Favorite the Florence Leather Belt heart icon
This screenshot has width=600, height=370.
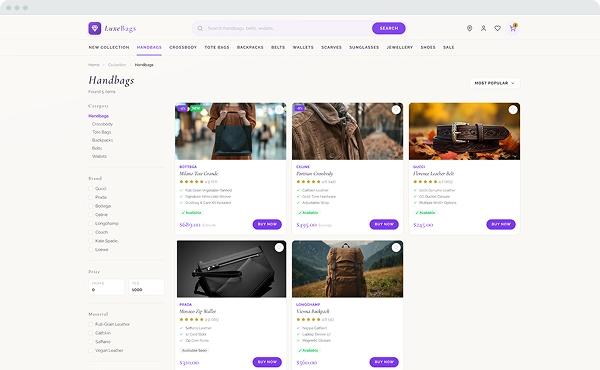pos(513,110)
